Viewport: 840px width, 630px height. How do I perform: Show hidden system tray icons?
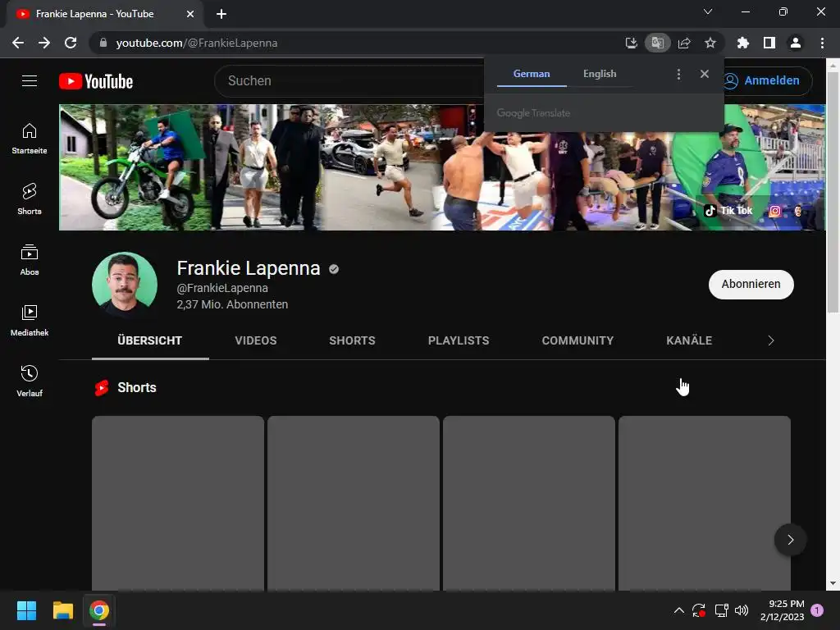coord(678,610)
